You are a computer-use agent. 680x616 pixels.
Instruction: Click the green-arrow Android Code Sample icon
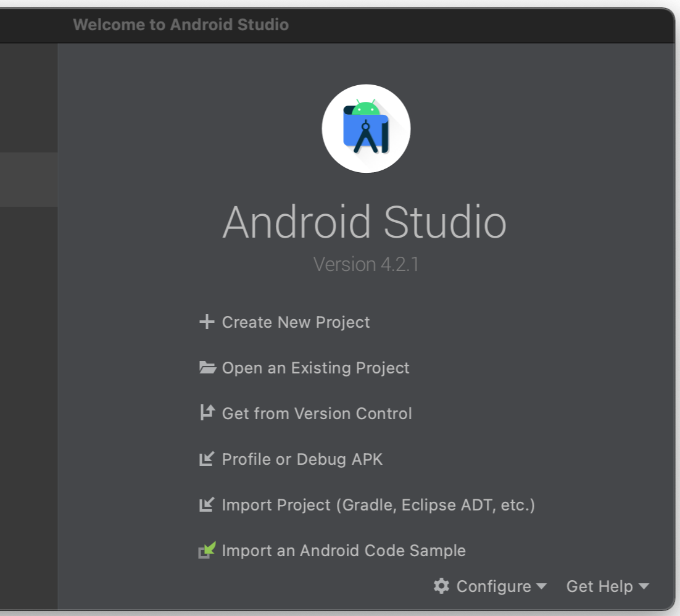(207, 550)
